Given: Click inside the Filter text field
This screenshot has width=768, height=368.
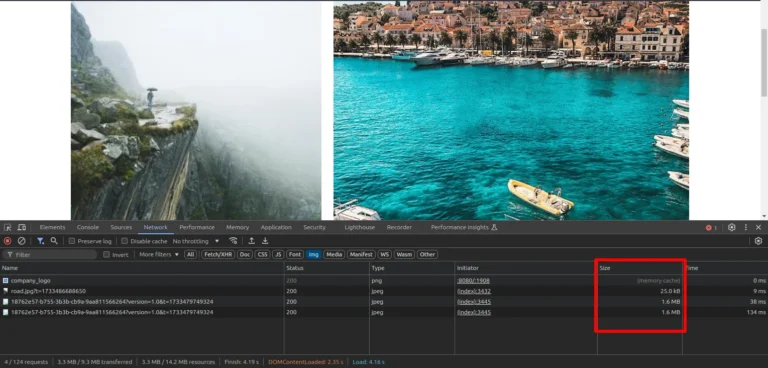Looking at the screenshot, I should click(x=50, y=255).
